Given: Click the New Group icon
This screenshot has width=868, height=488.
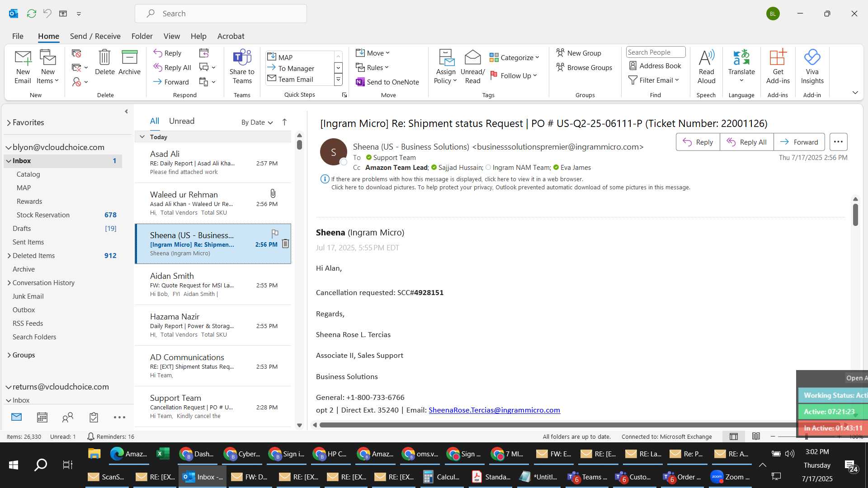Looking at the screenshot, I should (x=560, y=53).
